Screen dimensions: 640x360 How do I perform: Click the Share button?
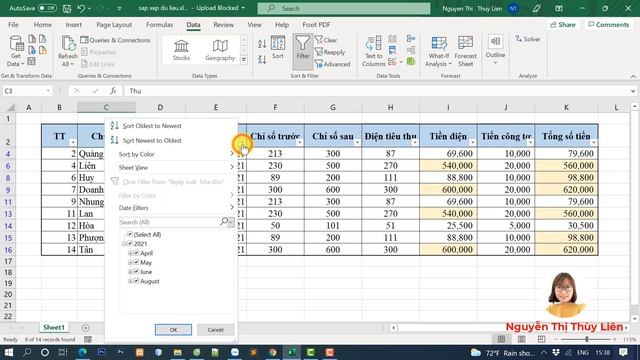coord(562,25)
